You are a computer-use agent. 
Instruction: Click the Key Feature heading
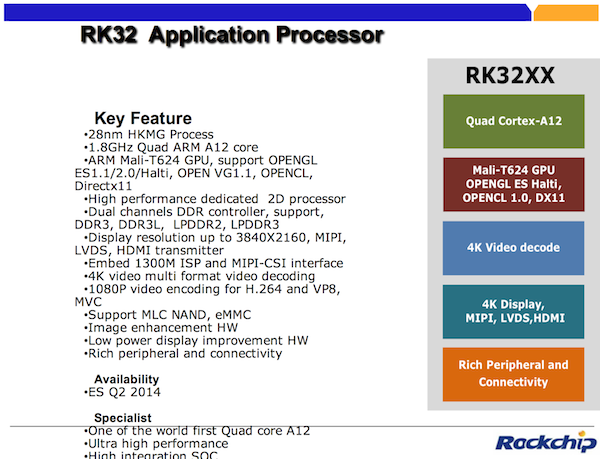143,118
